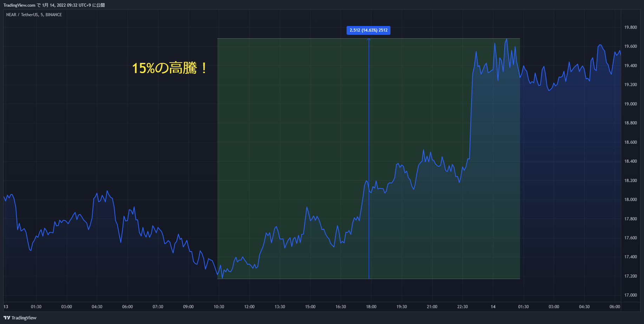This screenshot has height=324, width=644.
Task: Click the 17.400 price axis label
Action: click(630, 257)
